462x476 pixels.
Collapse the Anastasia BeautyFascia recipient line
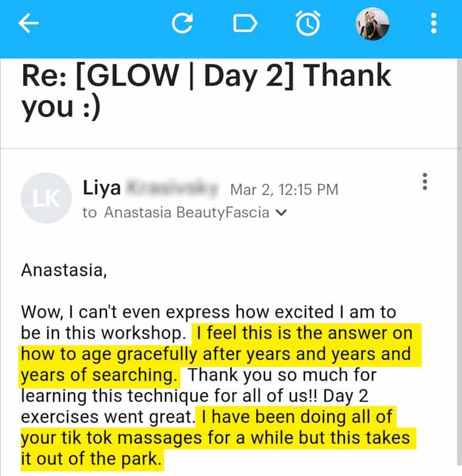pos(282,213)
